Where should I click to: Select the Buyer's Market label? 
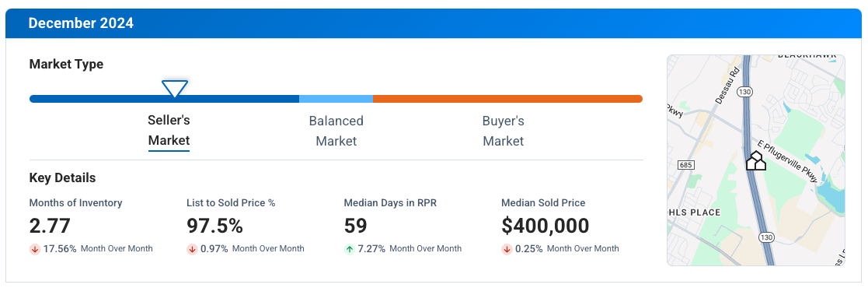(x=504, y=131)
